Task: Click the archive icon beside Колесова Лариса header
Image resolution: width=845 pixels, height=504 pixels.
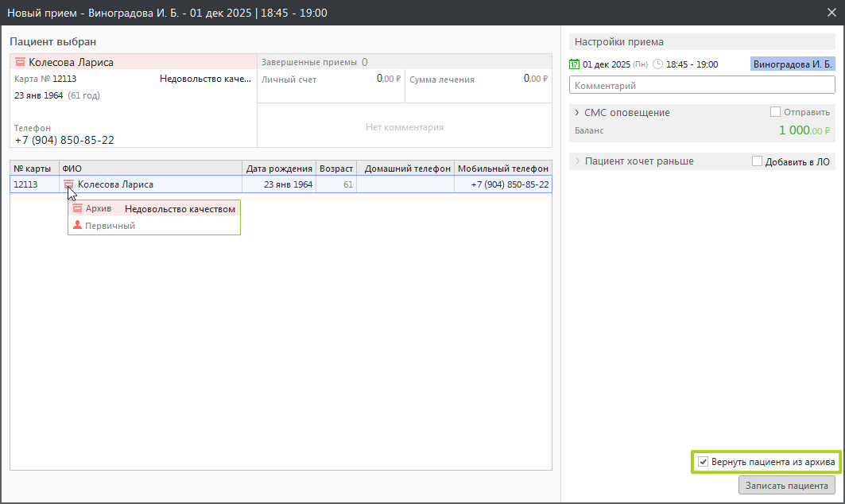Action: pyautogui.click(x=20, y=62)
